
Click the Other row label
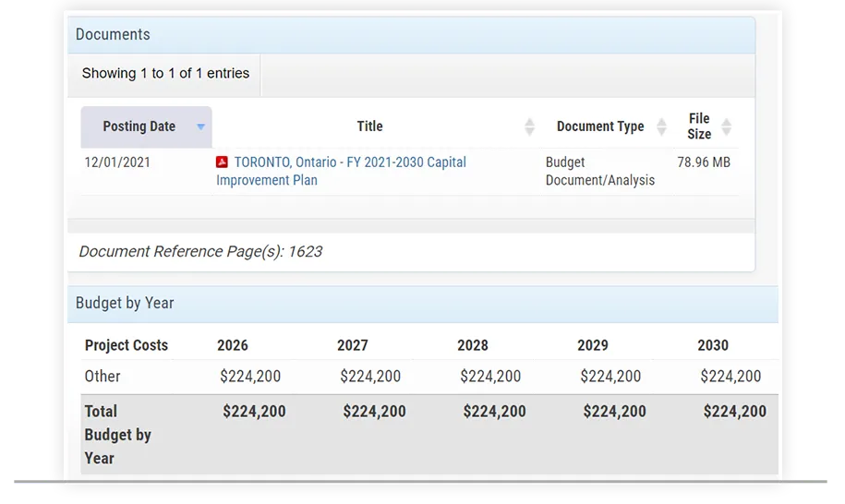[103, 377]
